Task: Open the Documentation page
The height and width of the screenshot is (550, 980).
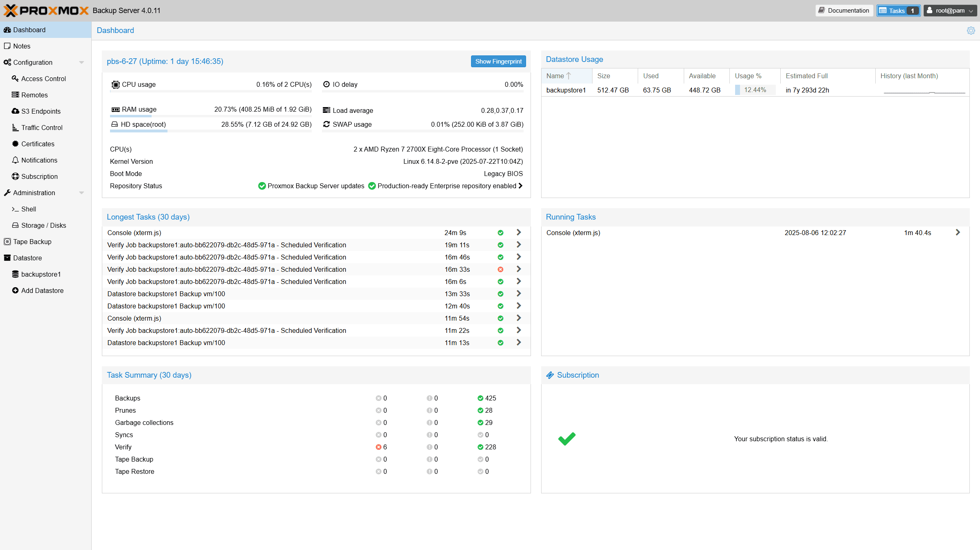Action: pos(844,10)
